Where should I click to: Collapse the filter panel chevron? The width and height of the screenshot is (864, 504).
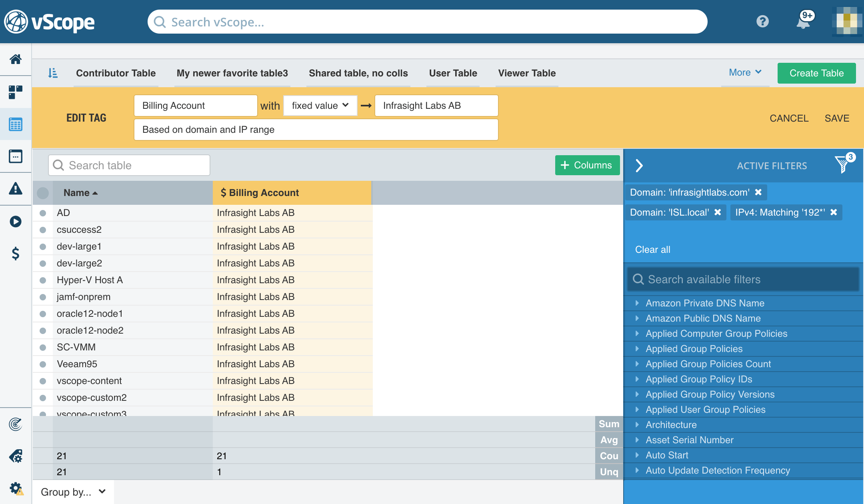pos(639,165)
